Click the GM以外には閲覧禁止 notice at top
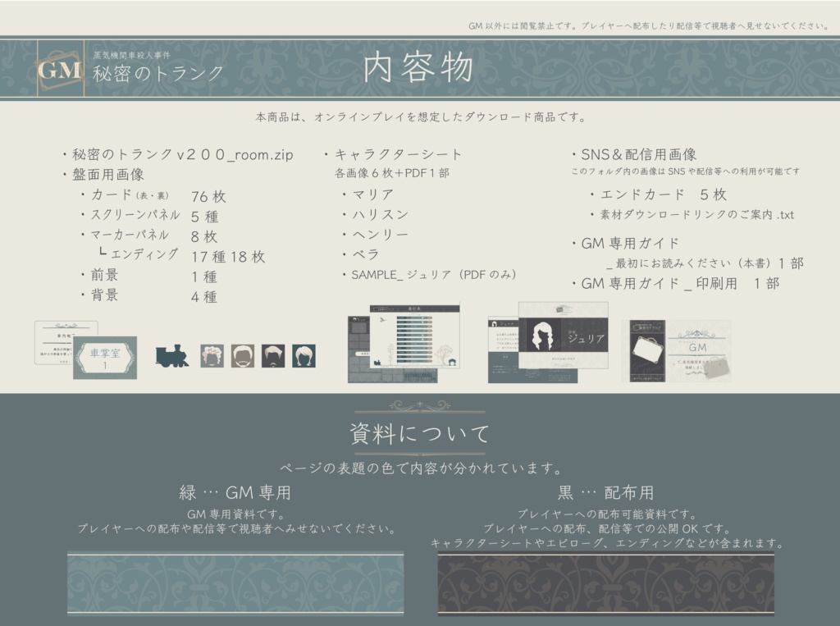The height and width of the screenshot is (626, 840). pos(650,25)
